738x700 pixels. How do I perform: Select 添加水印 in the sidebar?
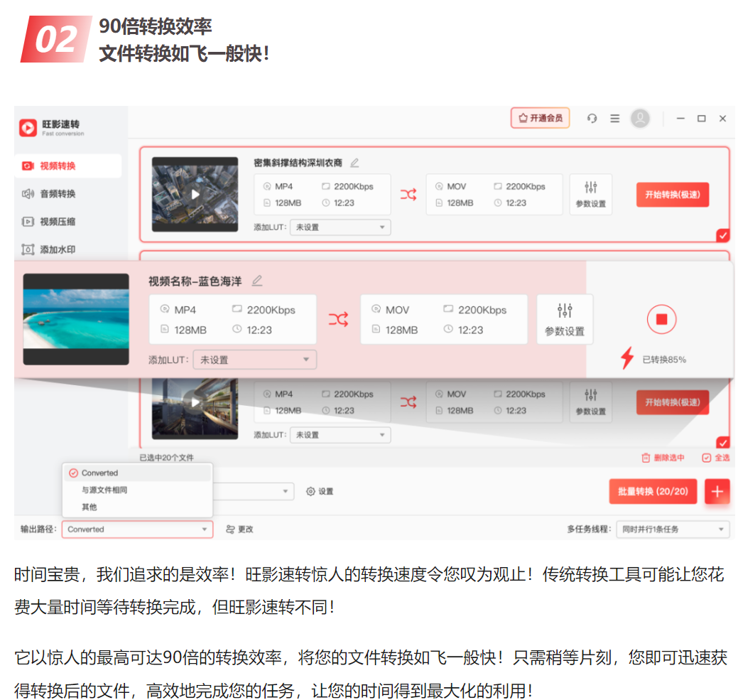[x=48, y=249]
